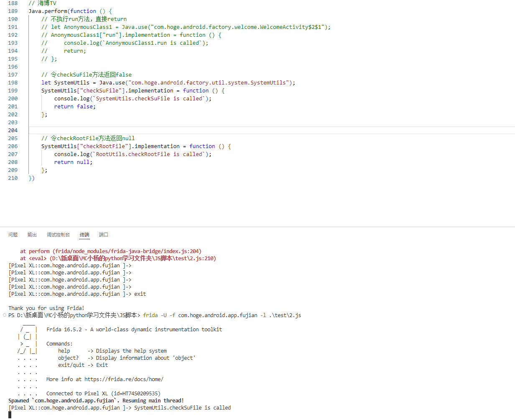Switch to the 终端 tab
Image resolution: width=515 pixels, height=420 pixels.
[x=84, y=235]
